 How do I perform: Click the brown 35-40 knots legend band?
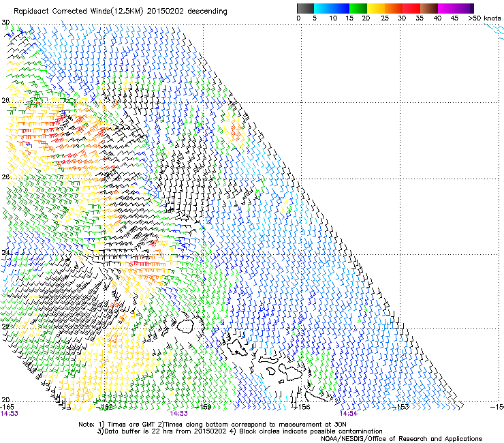(429, 8)
